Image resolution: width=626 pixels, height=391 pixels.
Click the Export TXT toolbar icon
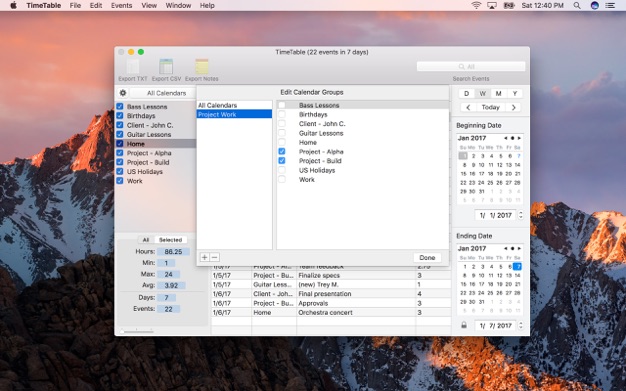(133, 67)
